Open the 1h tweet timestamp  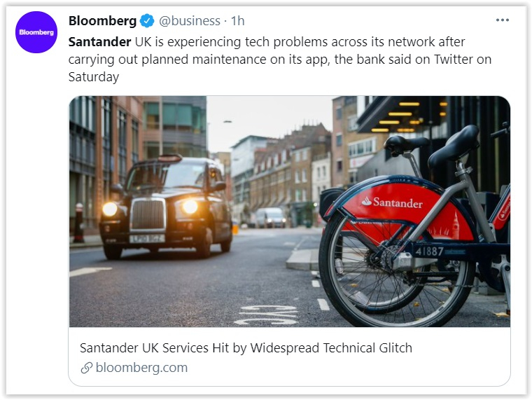click(x=237, y=21)
